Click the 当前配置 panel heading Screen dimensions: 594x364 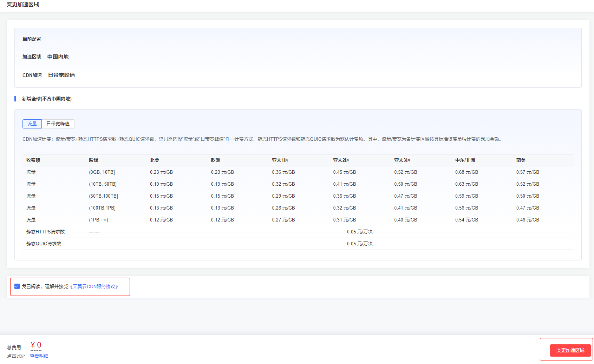[x=32, y=39]
